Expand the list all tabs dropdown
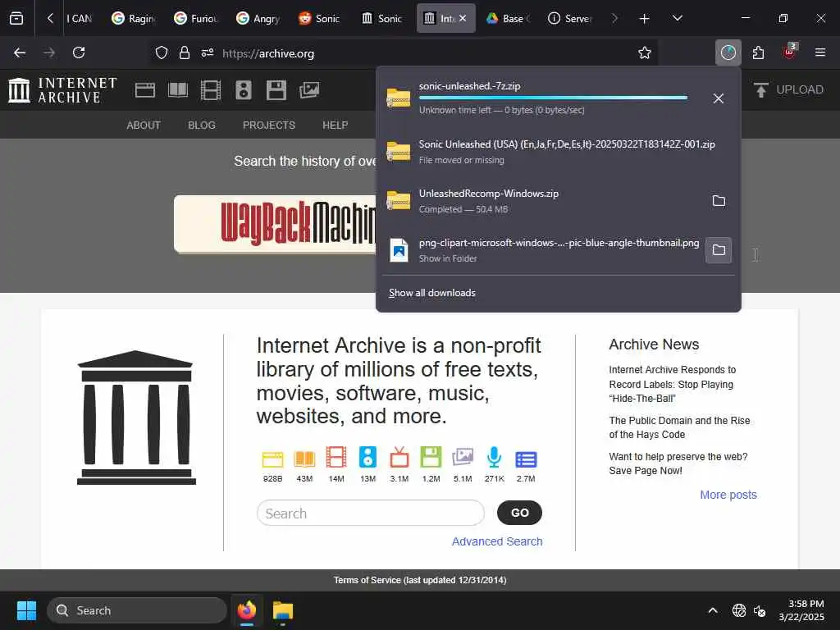The height and width of the screenshot is (630, 840). (x=677, y=19)
